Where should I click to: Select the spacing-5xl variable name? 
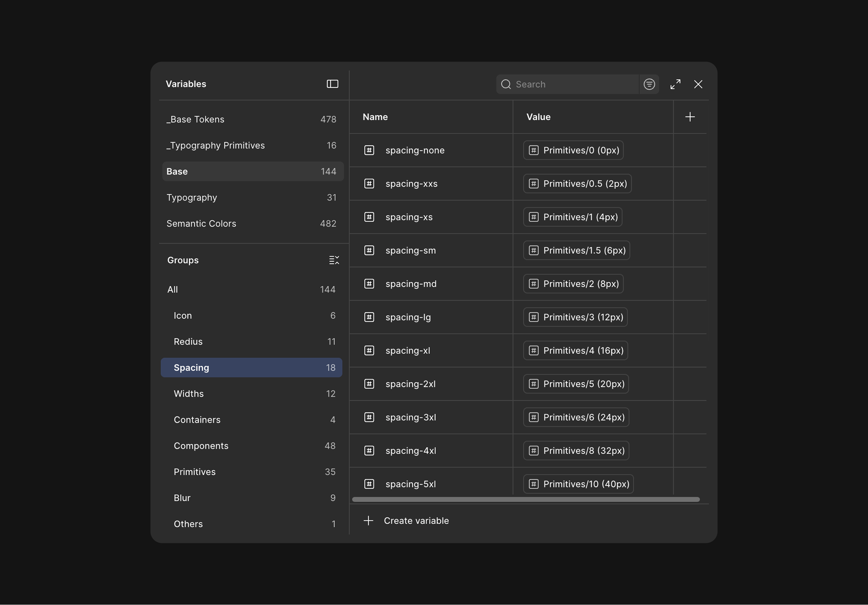point(410,484)
